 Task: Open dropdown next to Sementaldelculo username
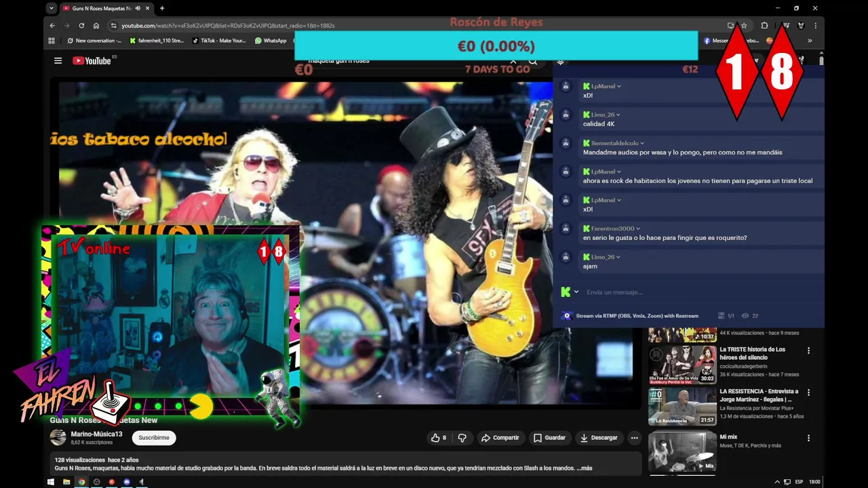coord(642,143)
